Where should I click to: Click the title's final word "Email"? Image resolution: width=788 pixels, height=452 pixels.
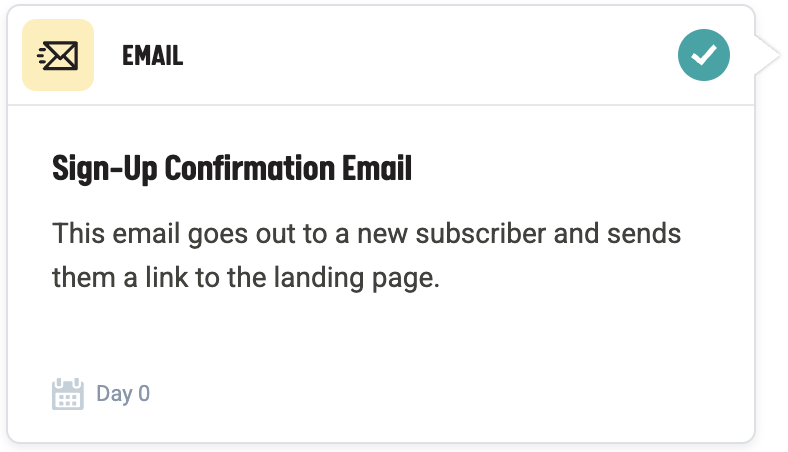point(379,169)
